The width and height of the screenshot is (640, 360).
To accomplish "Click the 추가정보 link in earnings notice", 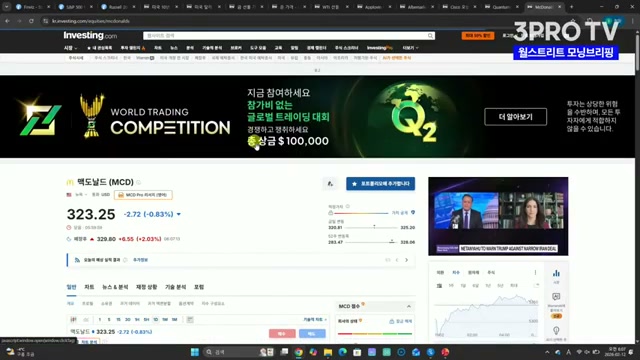I will coord(140,260).
